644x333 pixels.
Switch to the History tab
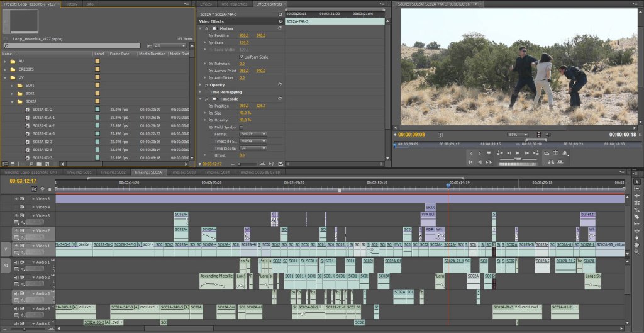click(x=71, y=4)
